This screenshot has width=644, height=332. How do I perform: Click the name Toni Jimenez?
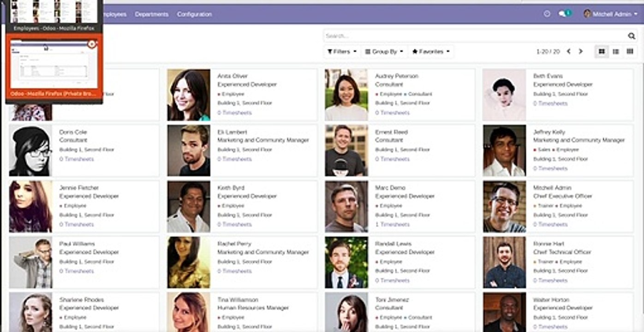[391, 300]
